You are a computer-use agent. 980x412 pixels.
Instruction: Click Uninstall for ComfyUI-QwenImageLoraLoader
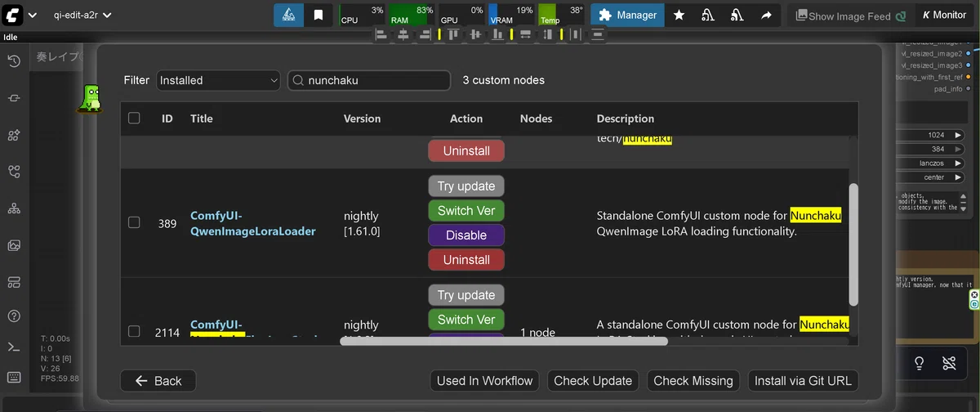[x=466, y=259]
